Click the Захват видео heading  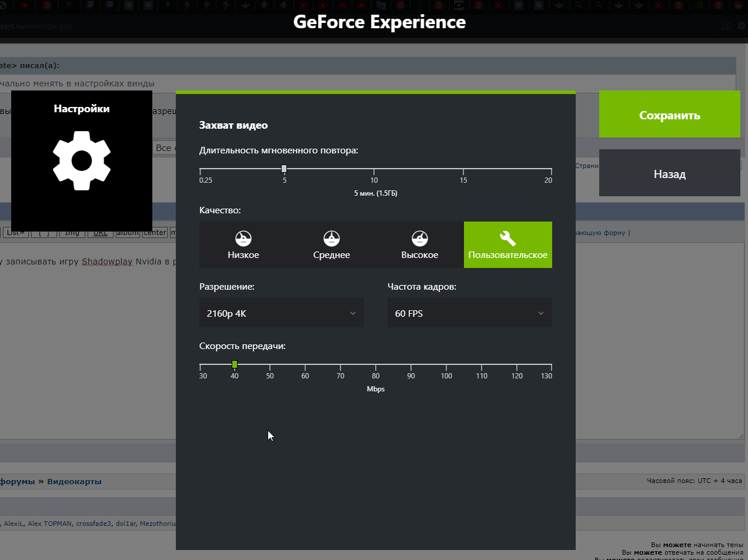coord(233,125)
